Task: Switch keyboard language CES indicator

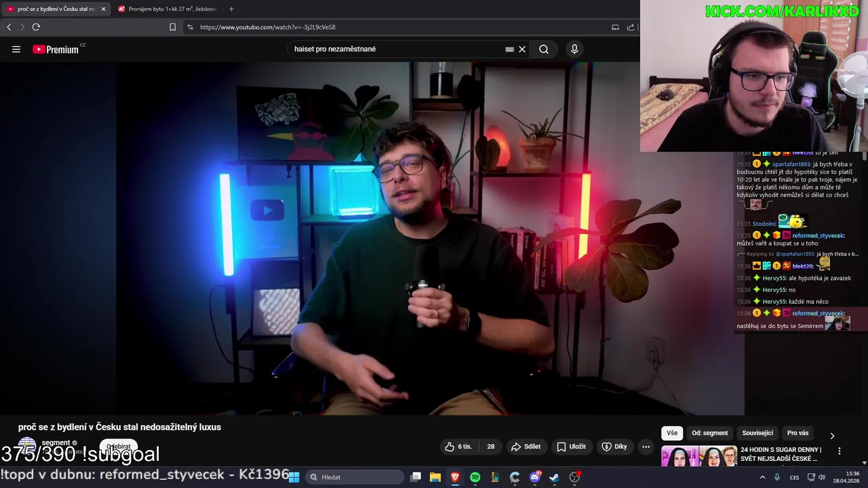Action: (794, 477)
